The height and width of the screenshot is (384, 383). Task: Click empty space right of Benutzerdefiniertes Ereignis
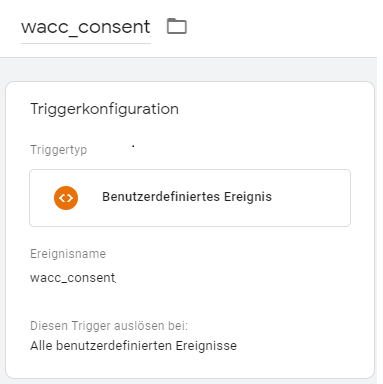(x=310, y=198)
